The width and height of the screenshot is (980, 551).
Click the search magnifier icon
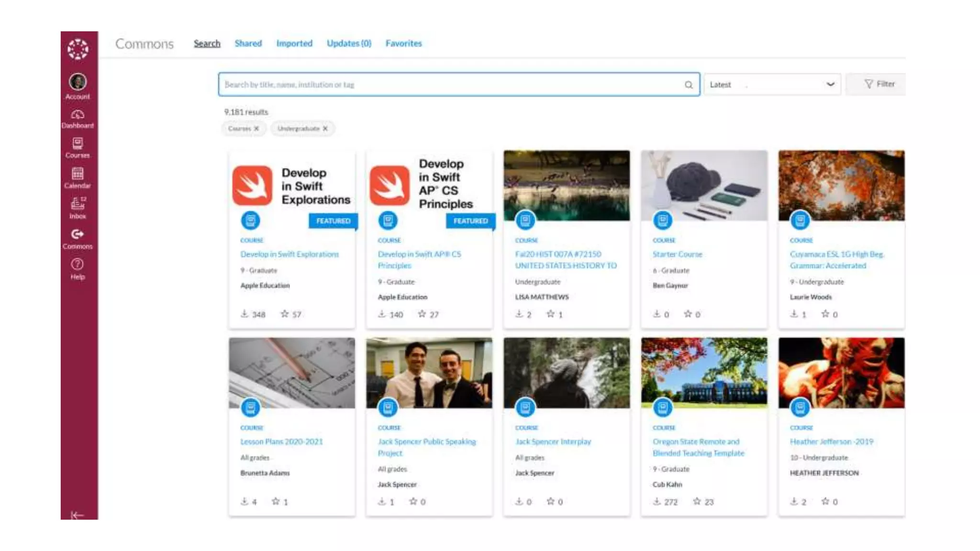click(x=688, y=85)
